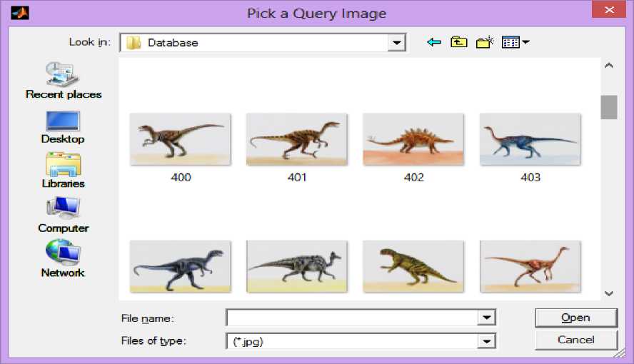Viewport: 634px width, 364px height.
Task: Click the Open button
Action: click(x=575, y=318)
